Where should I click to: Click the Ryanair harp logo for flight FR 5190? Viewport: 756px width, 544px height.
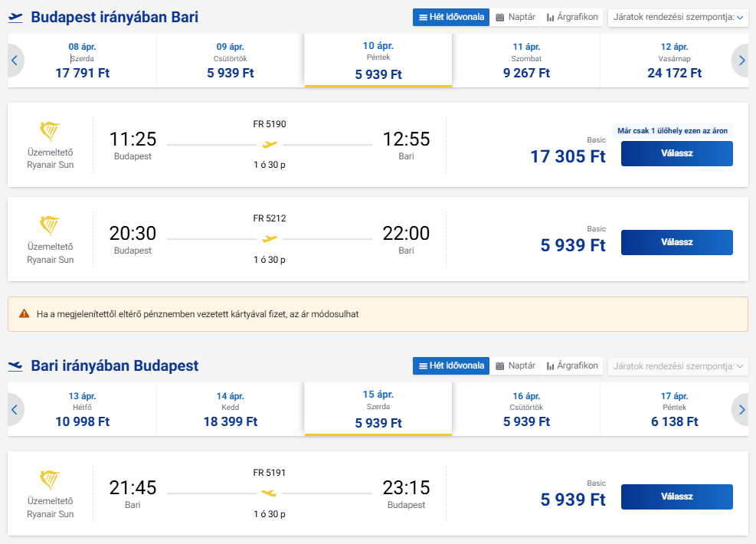click(x=50, y=132)
